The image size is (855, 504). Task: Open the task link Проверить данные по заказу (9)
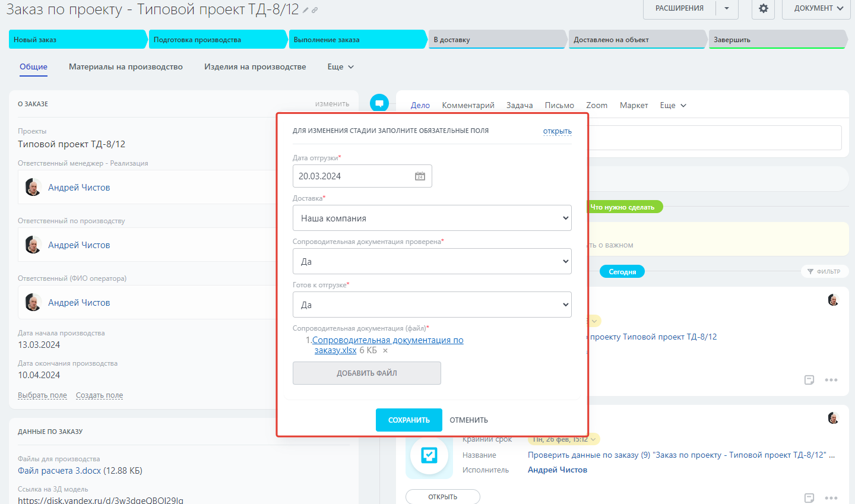point(682,455)
